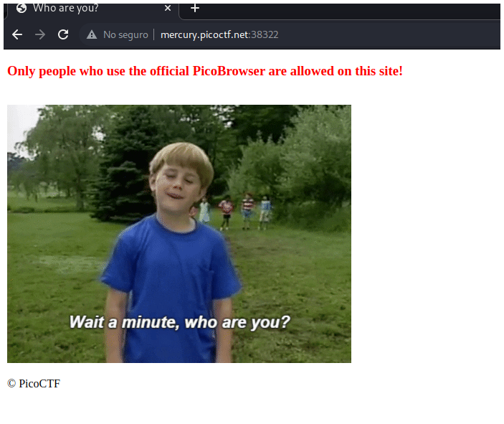Close the "Who are you?" tab
This screenshot has height=424, width=504.
[168, 9]
